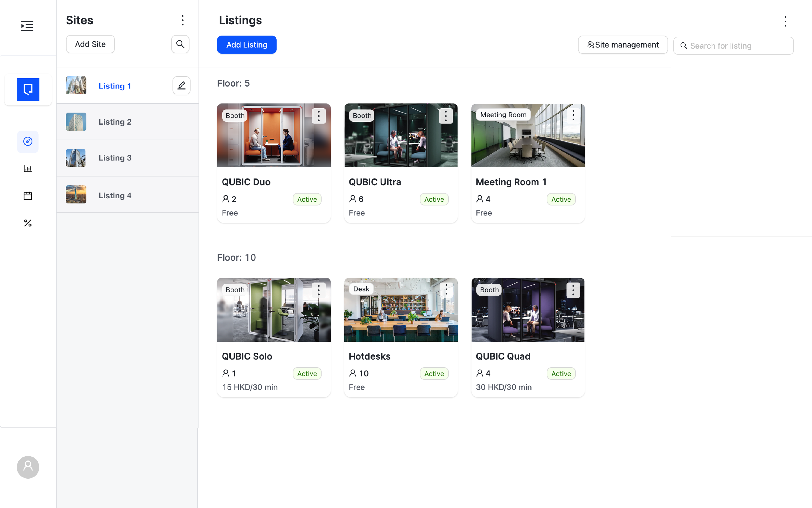
Task: Toggle the Active badge on QUBIC Ultra
Action: (x=434, y=199)
